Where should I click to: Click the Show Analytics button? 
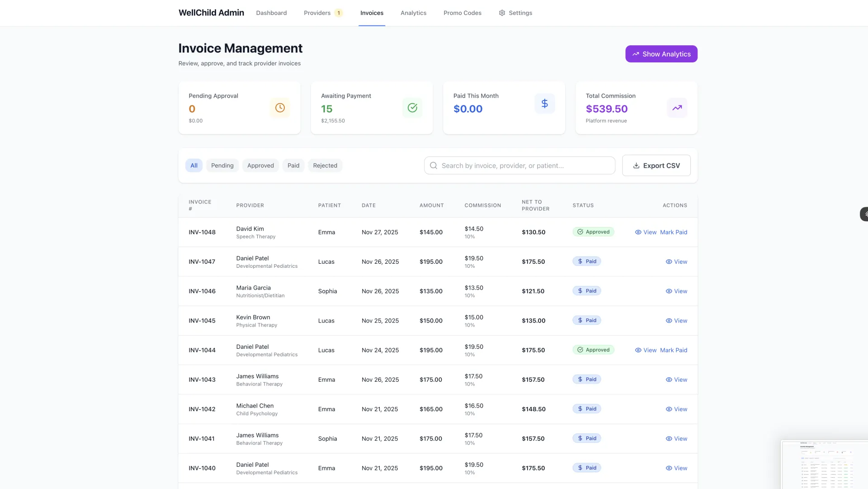[x=661, y=53]
